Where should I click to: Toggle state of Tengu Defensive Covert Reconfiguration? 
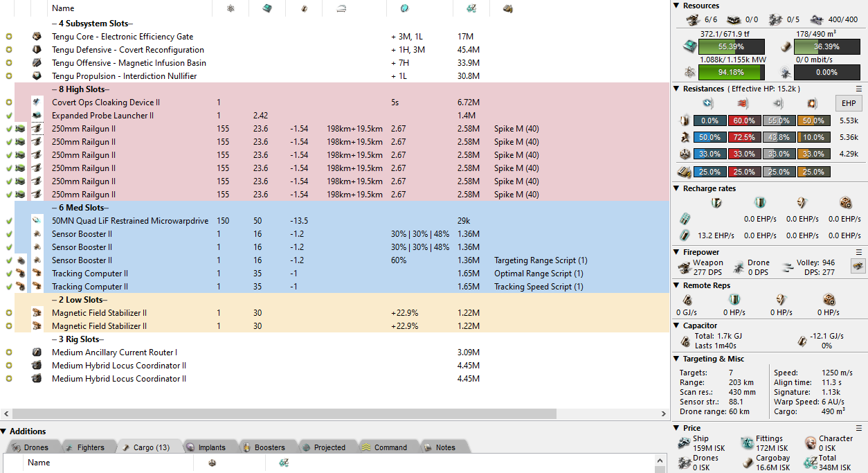click(8, 50)
